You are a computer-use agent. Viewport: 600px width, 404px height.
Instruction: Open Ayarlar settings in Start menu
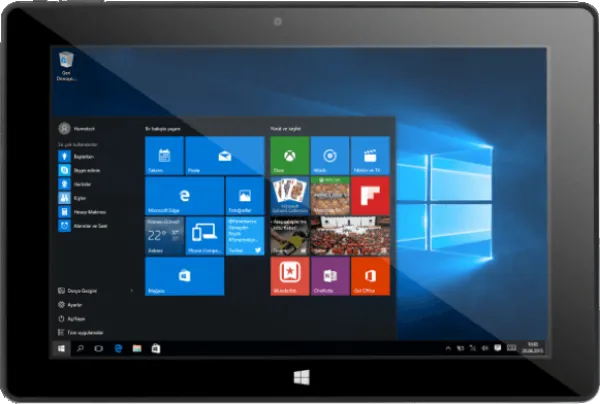(x=70, y=305)
